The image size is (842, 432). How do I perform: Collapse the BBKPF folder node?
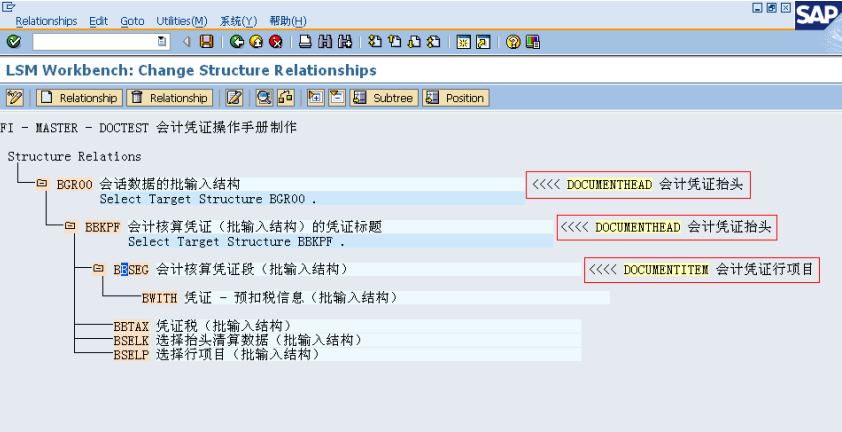[x=70, y=226]
